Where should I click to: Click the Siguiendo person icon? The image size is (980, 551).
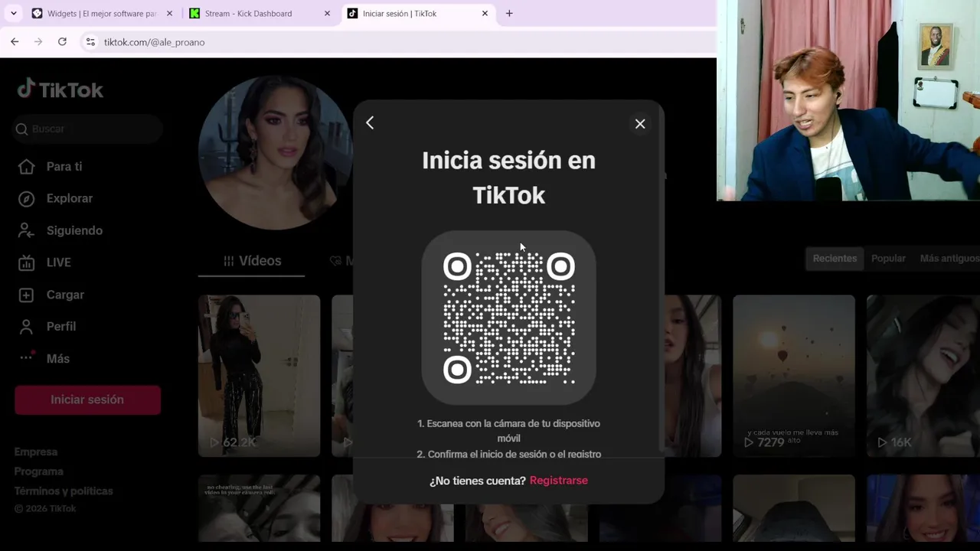pos(26,230)
